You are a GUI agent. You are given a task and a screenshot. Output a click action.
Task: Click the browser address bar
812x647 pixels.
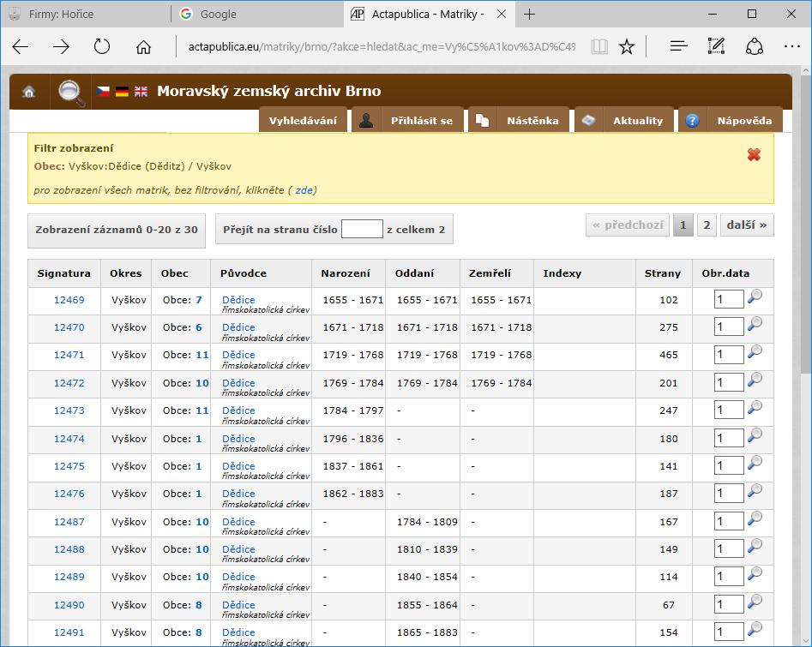(x=381, y=46)
